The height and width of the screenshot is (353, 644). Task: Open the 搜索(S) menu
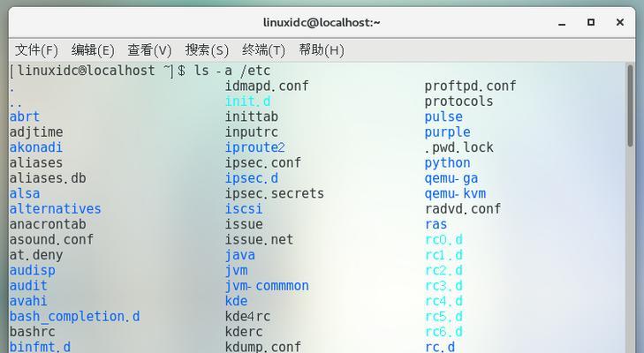[x=207, y=50]
